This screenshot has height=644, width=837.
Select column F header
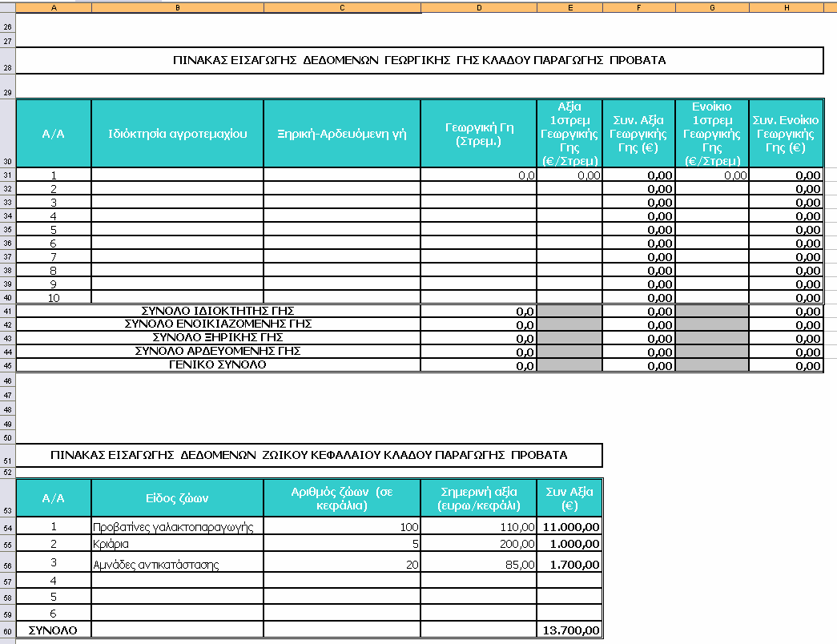(639, 7)
